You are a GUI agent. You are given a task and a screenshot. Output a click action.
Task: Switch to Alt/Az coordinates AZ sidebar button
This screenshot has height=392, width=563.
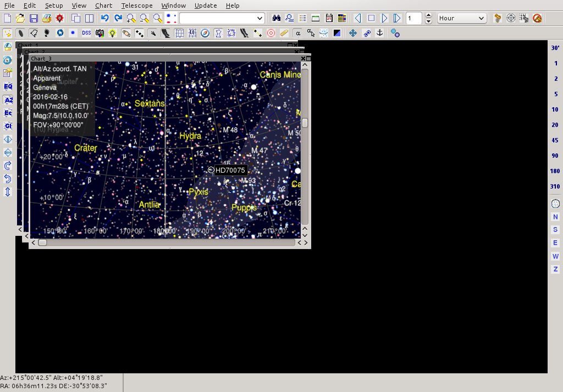click(8, 100)
